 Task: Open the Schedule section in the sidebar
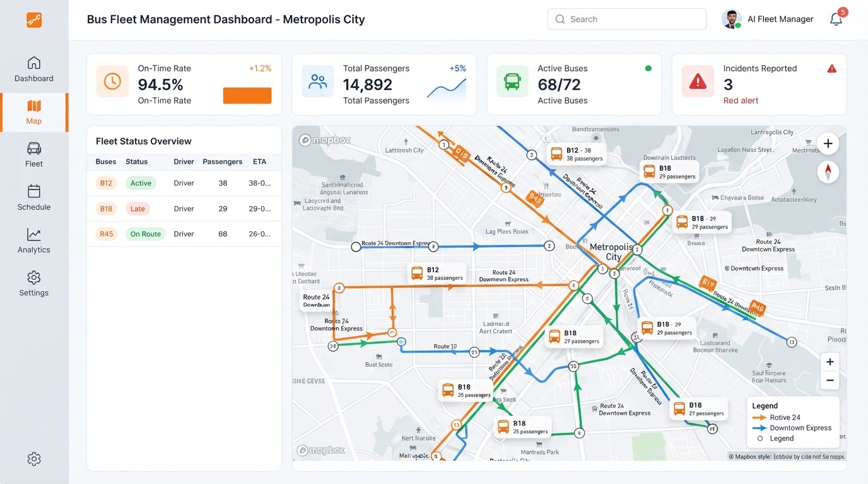[34, 198]
